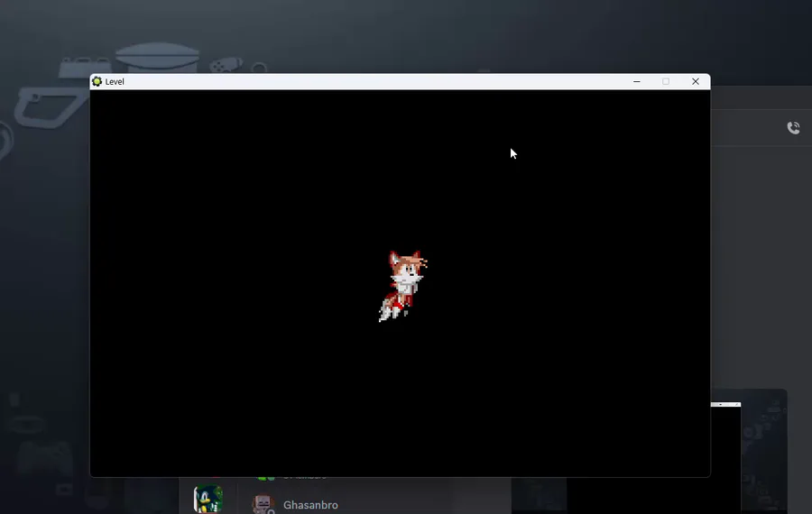Click the maximize button of Level window
812x514 pixels.
pyautogui.click(x=666, y=81)
